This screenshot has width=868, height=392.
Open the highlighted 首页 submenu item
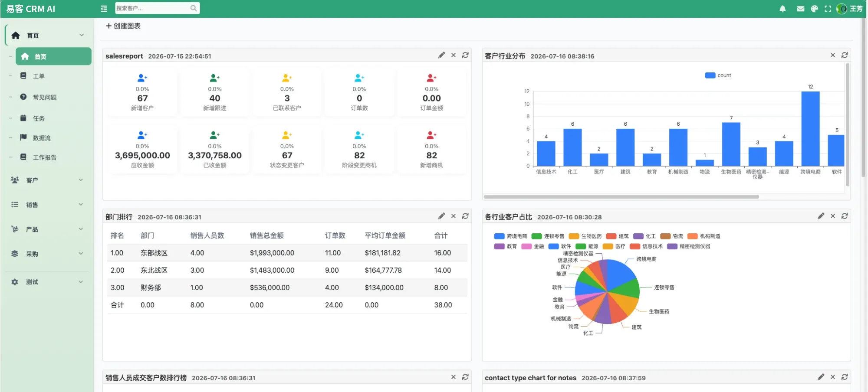click(x=53, y=56)
